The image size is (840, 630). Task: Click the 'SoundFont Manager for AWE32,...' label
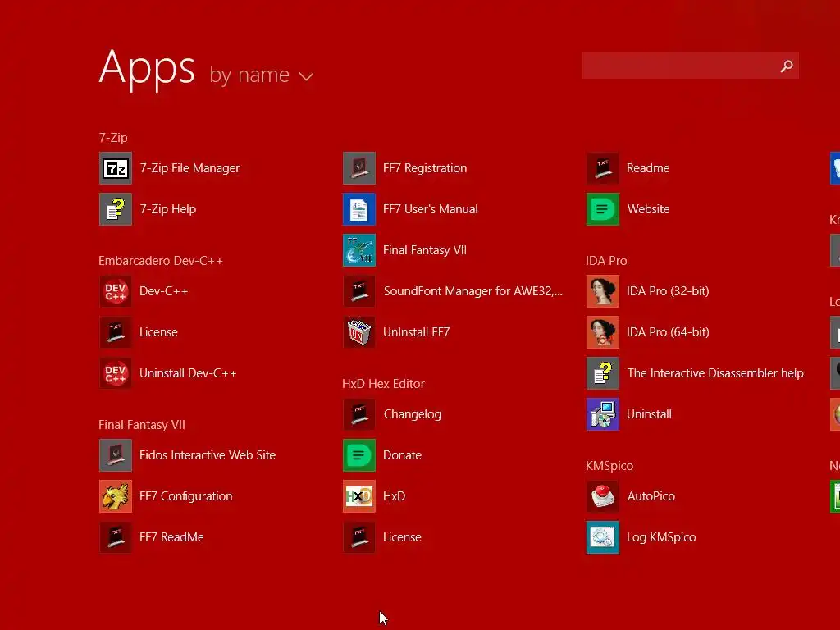[472, 291]
